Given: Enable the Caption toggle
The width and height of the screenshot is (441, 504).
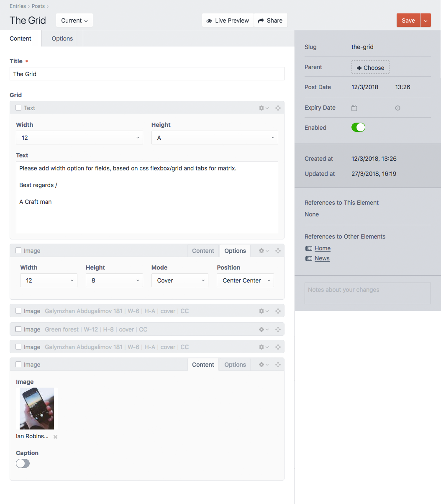Looking at the screenshot, I should pos(23,463).
